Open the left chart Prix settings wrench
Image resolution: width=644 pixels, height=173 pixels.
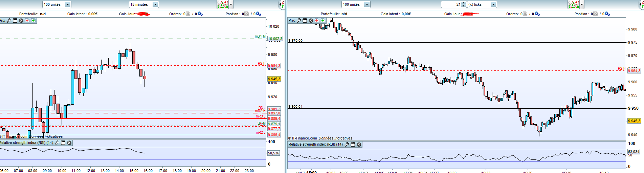[x=9, y=21]
